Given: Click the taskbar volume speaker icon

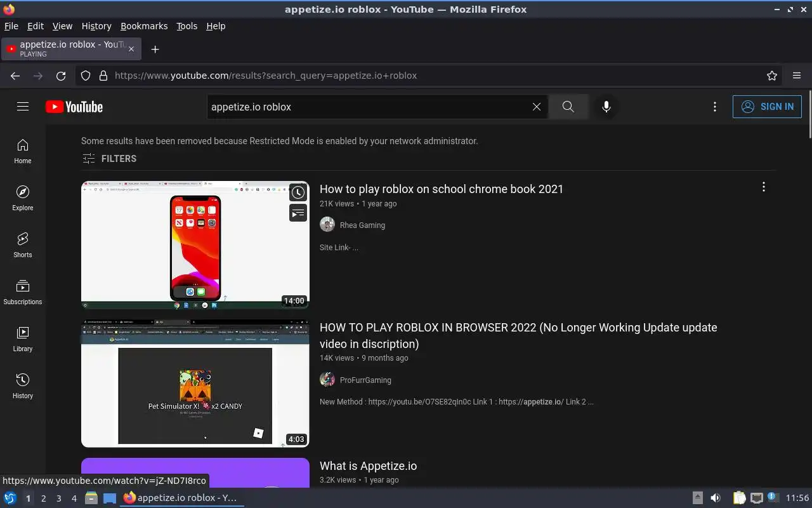Looking at the screenshot, I should pyautogui.click(x=716, y=498).
